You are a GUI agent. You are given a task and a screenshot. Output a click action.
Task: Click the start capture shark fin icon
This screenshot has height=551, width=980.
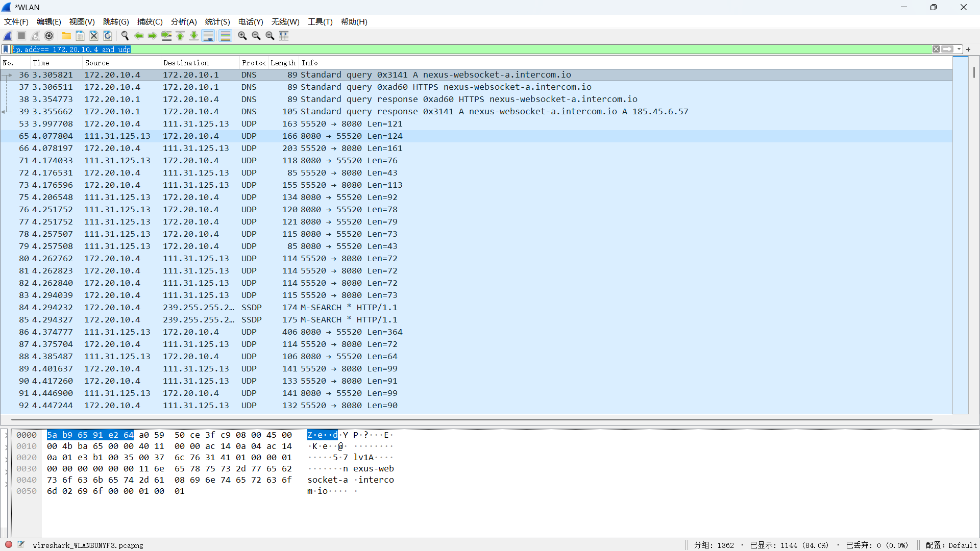click(8, 36)
